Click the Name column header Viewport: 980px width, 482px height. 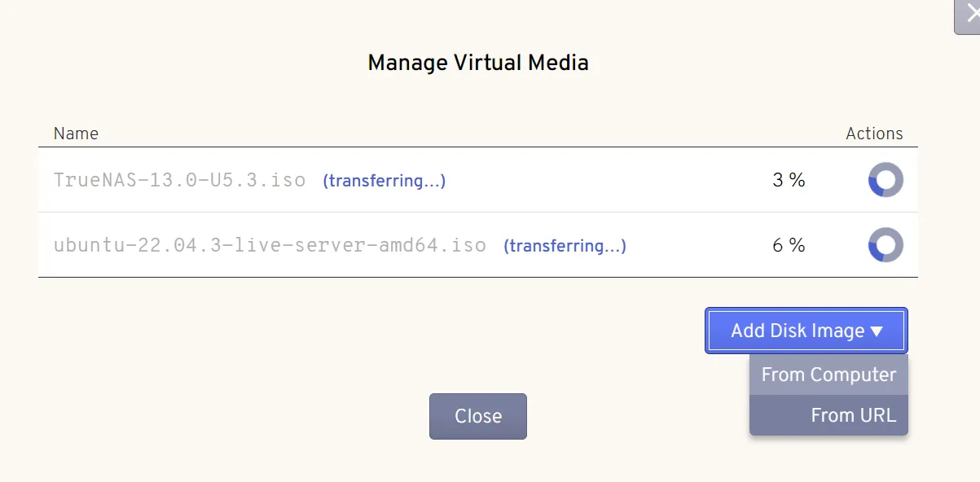(76, 134)
